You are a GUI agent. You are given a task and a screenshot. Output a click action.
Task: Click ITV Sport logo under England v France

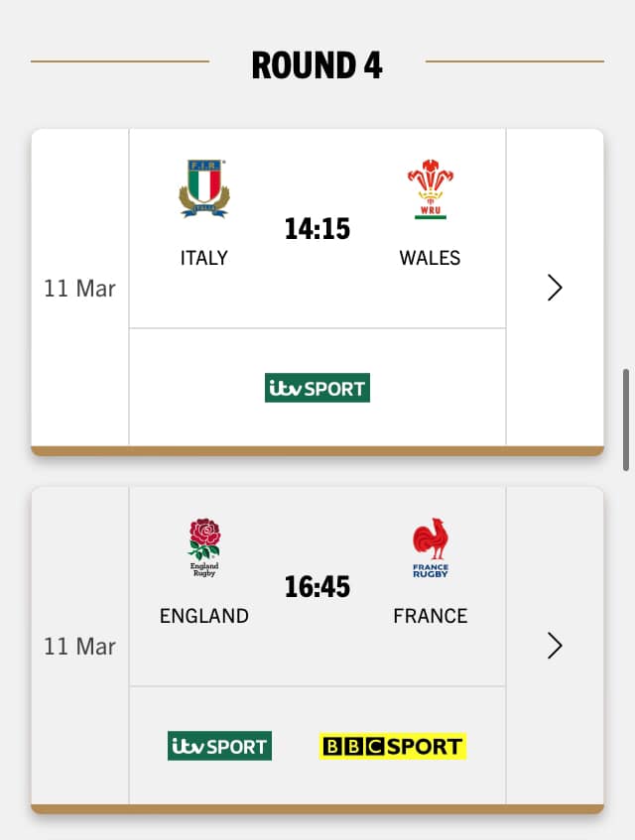coord(219,746)
